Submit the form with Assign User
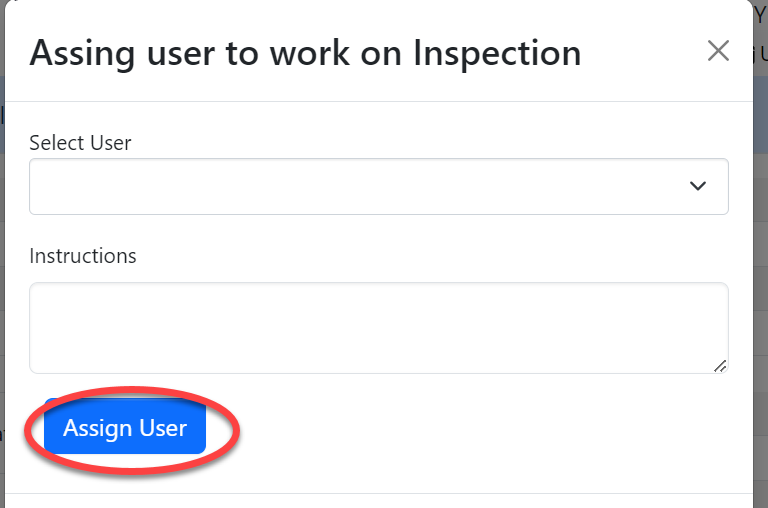Screen dimensions: 768x508 click(125, 428)
